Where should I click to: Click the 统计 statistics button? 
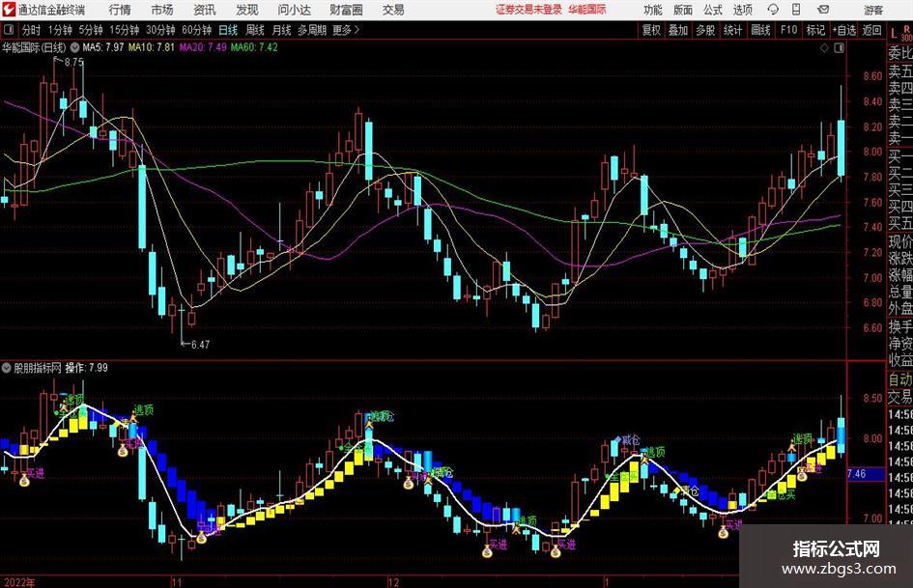(x=732, y=30)
